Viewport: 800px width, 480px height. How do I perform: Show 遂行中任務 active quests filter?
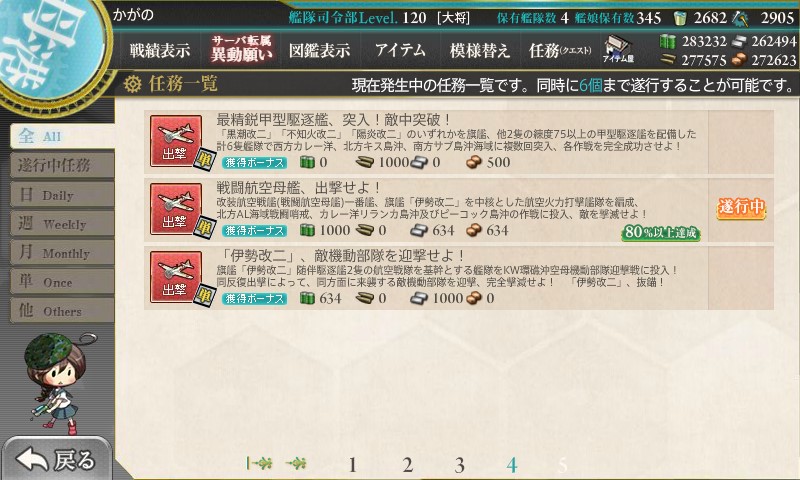(62, 165)
